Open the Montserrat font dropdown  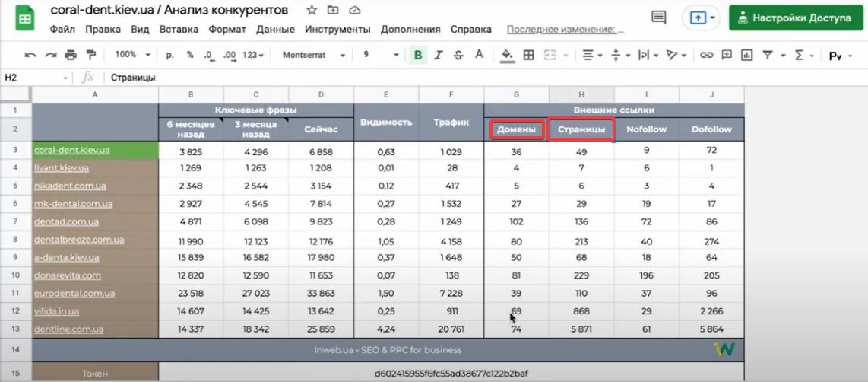pyautogui.click(x=314, y=55)
